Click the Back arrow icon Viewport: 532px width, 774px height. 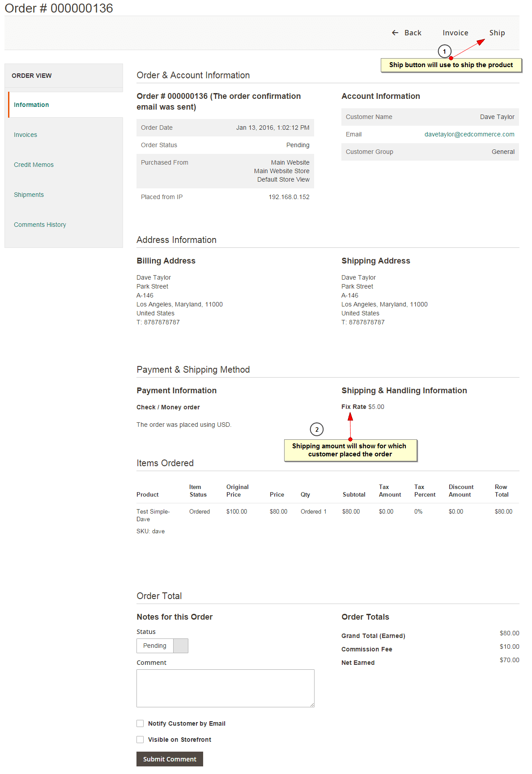coord(395,33)
